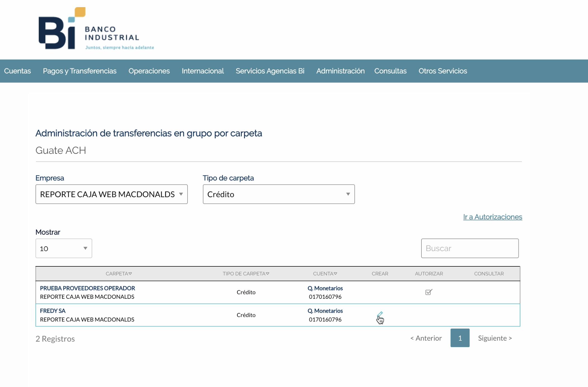Open the PRUEBA PROVEEDORES OPERADOR folder link
This screenshot has width=588, height=387.
click(x=87, y=288)
